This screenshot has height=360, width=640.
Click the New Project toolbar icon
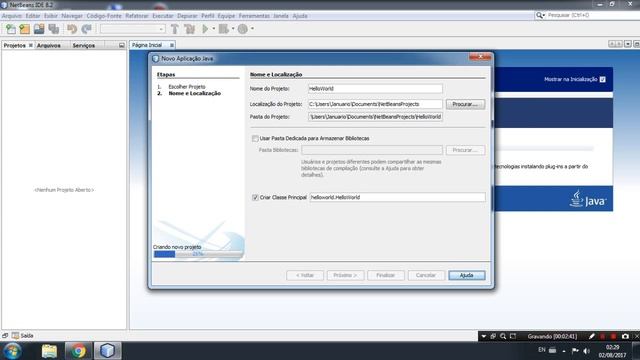pyautogui.click(x=24, y=29)
